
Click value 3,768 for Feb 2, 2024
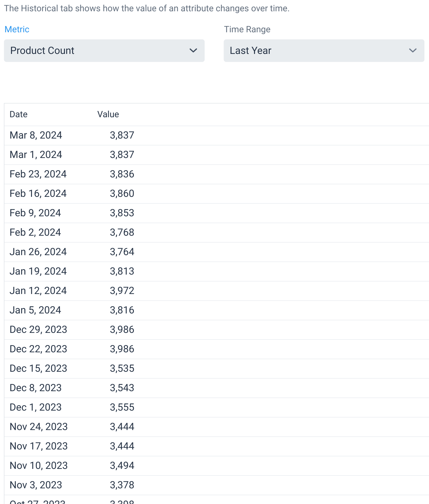(122, 233)
